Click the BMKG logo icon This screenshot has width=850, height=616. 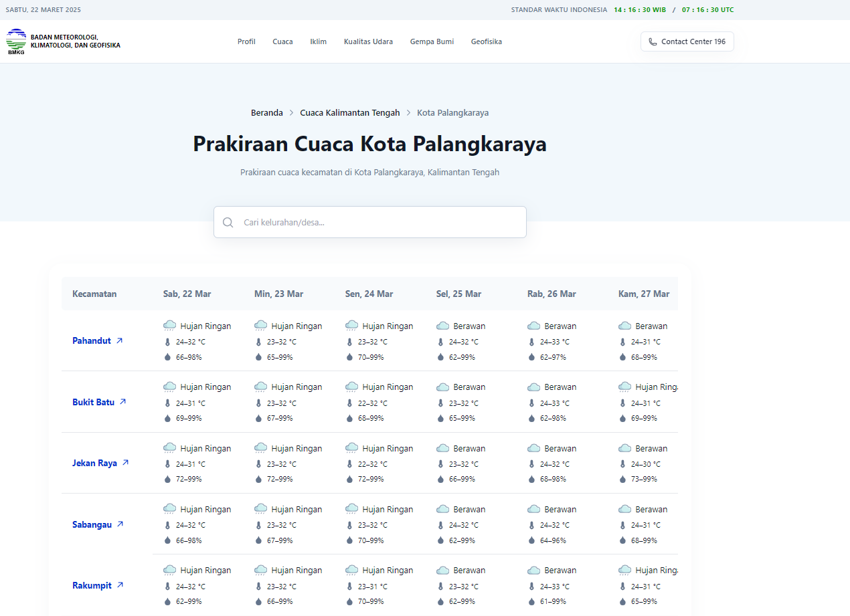[x=16, y=41]
